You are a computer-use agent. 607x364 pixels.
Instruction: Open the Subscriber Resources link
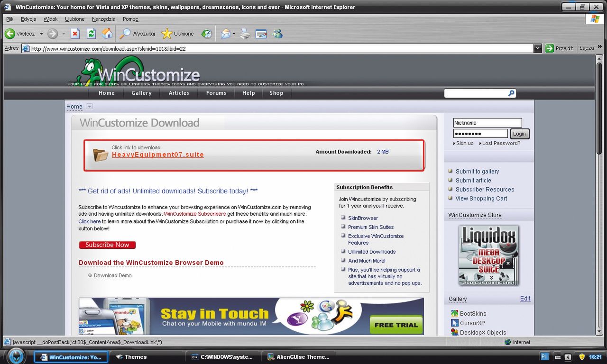coord(485,189)
